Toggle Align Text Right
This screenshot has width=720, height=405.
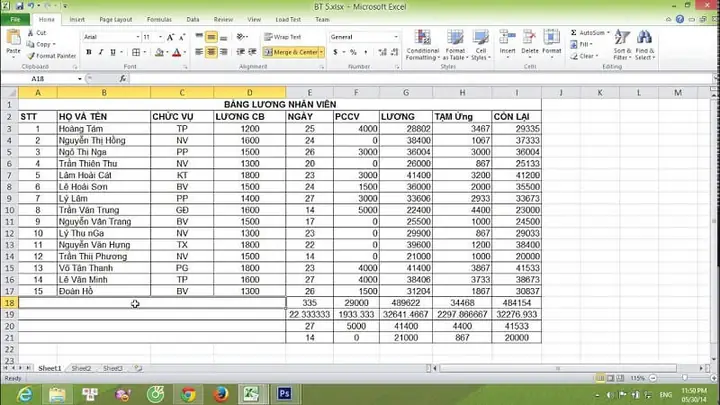[x=224, y=52]
